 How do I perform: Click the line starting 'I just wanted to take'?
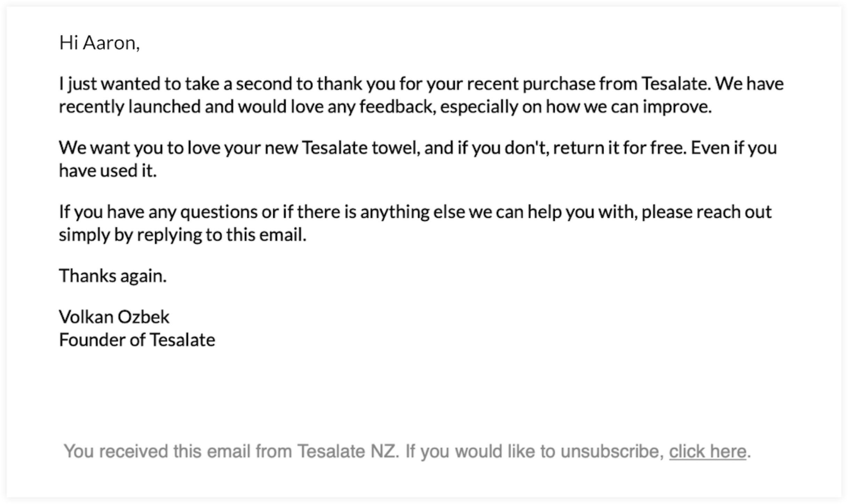[421, 84]
